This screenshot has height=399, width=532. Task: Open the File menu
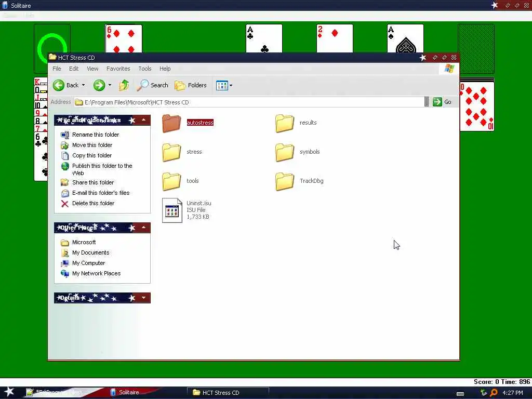point(57,69)
